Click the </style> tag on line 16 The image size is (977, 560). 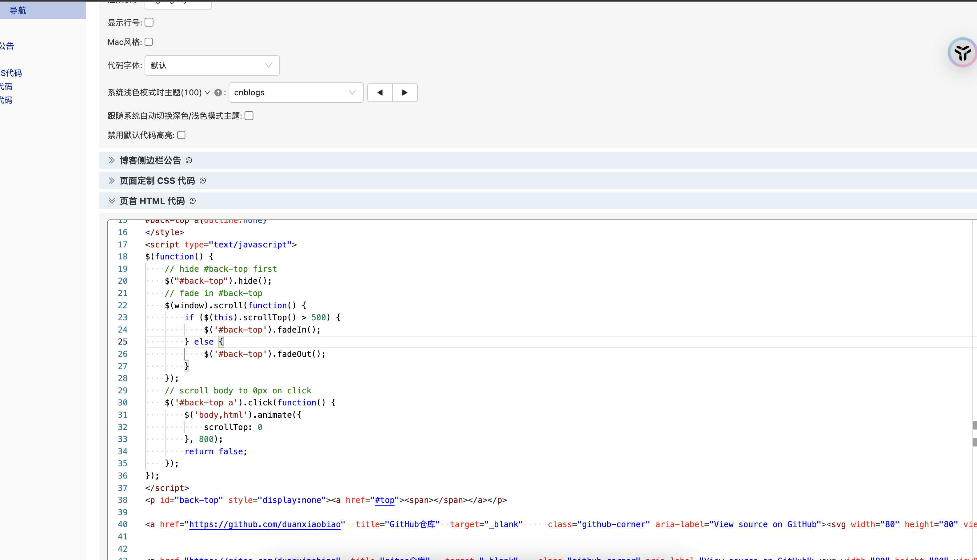[x=165, y=232]
